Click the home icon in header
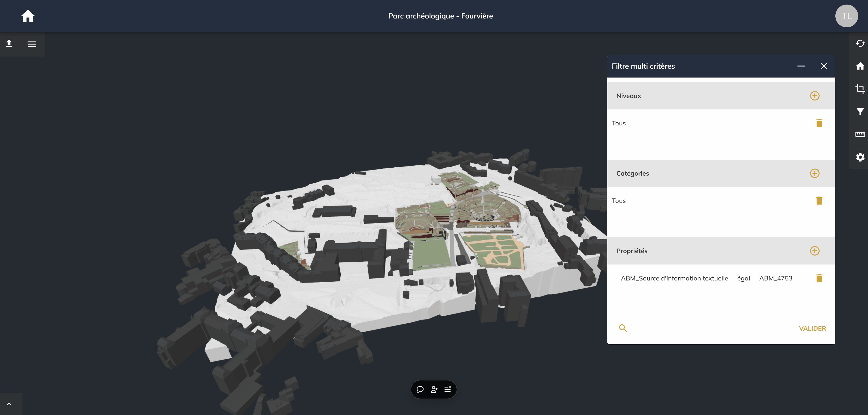The height and width of the screenshot is (415, 868). pyautogui.click(x=28, y=16)
